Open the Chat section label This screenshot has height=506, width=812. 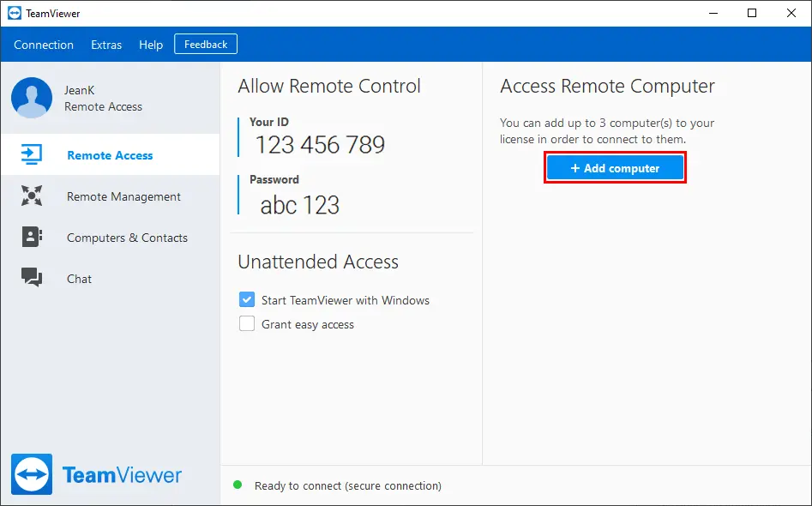79,279
